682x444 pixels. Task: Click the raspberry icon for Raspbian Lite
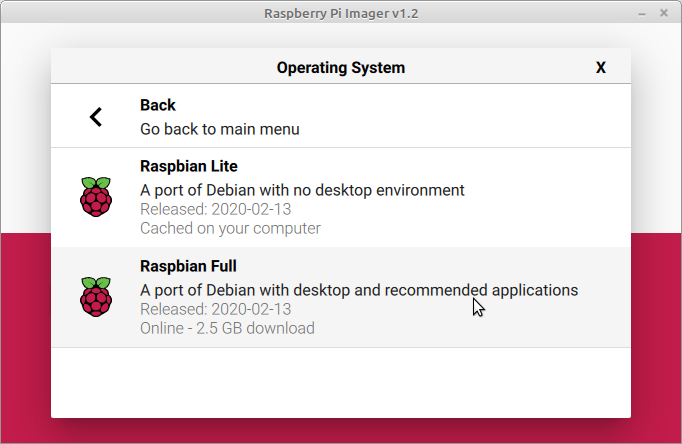[96, 197]
